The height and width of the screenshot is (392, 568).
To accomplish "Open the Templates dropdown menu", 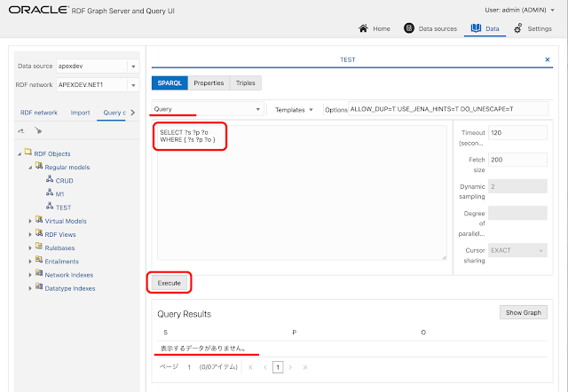I will click(294, 110).
